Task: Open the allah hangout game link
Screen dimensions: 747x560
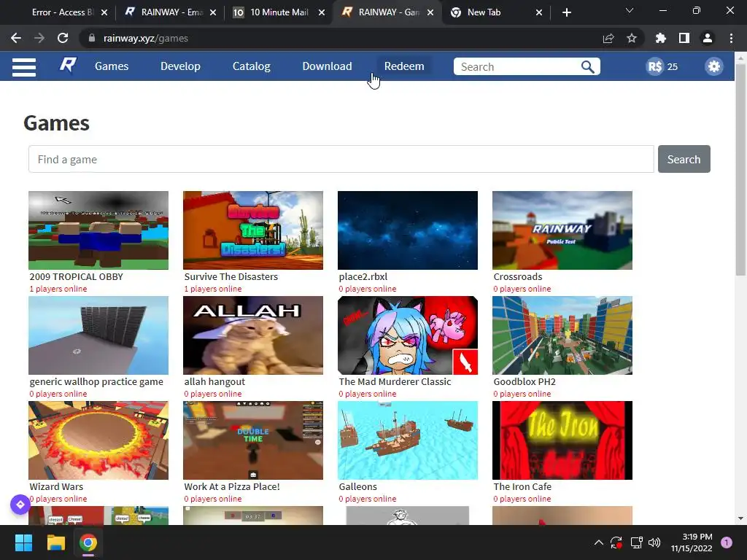Action: pyautogui.click(x=214, y=381)
